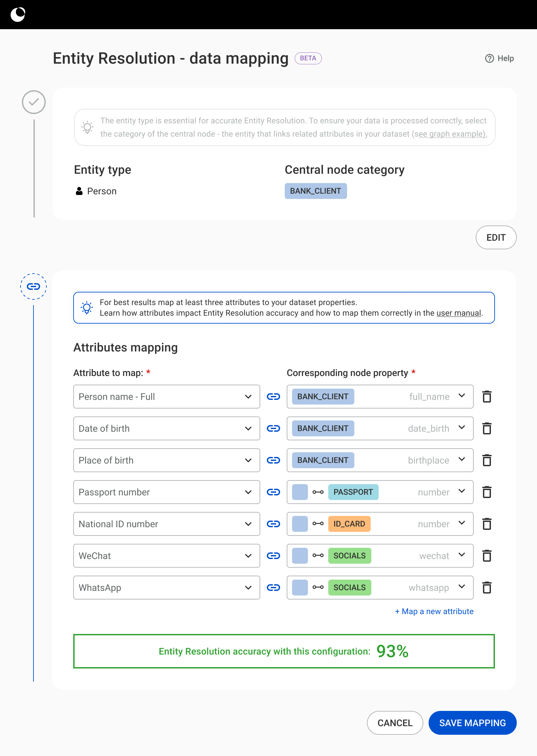Delete the Place of birth mapping
The image size is (537, 756).
pyautogui.click(x=487, y=460)
